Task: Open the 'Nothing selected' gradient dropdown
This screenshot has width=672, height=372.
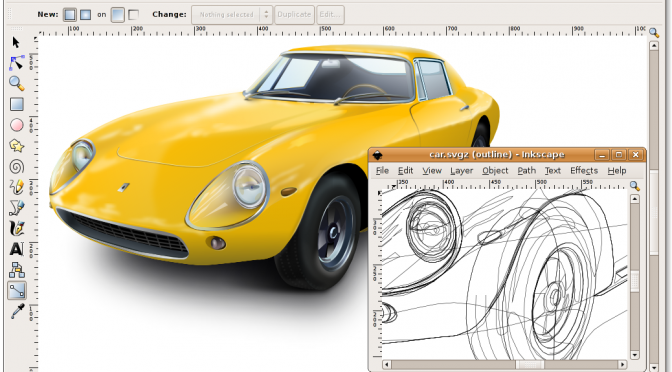Action: (231, 15)
